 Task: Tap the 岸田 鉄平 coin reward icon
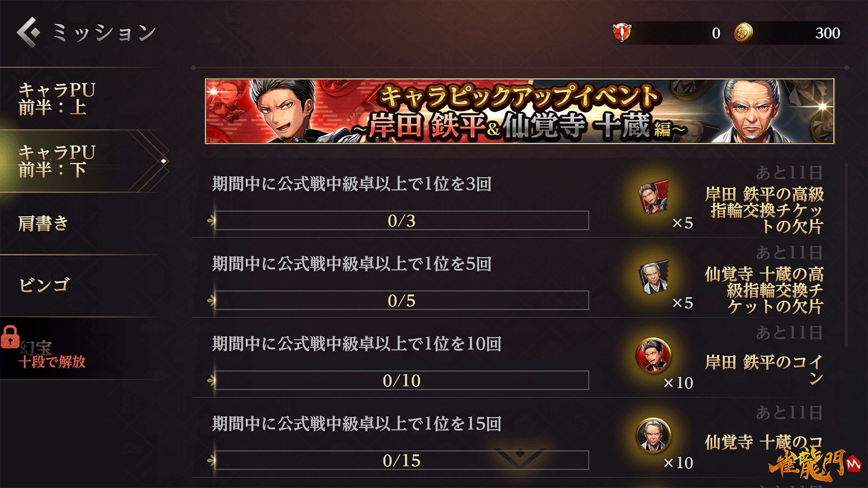[x=653, y=355]
